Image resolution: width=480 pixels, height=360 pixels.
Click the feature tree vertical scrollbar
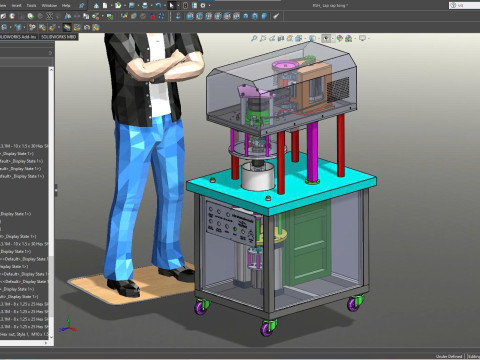51,203
